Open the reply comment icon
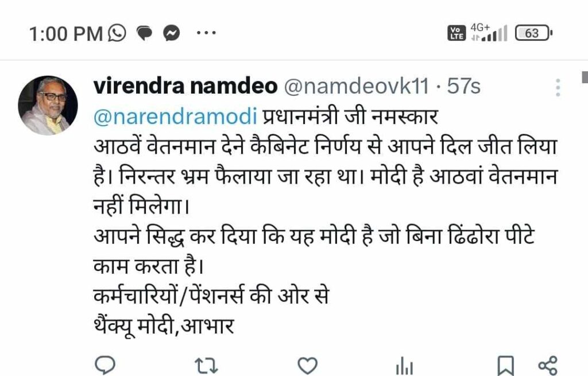This screenshot has width=588, height=376. coord(105,365)
